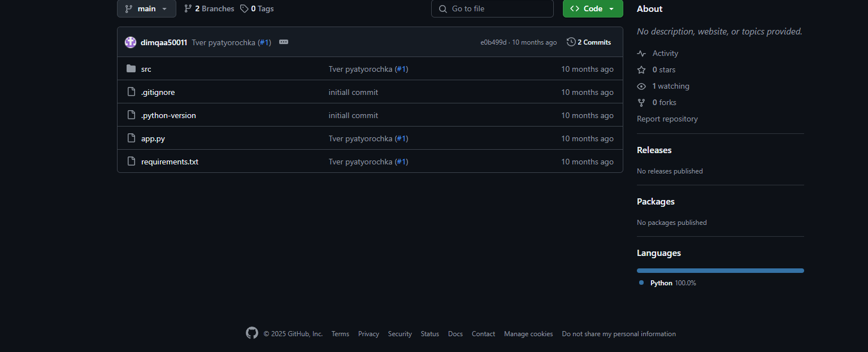Open Manage cookies in footer
Screen dimensions: 868x352
click(528, 334)
